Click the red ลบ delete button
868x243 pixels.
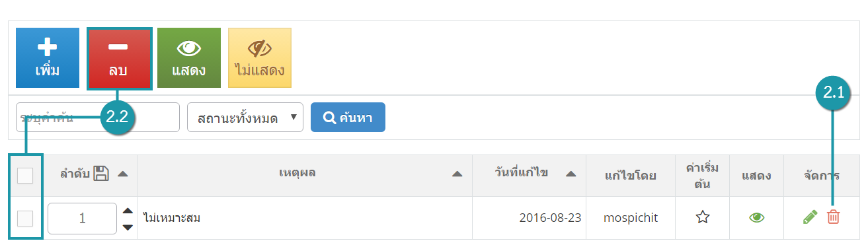point(120,58)
